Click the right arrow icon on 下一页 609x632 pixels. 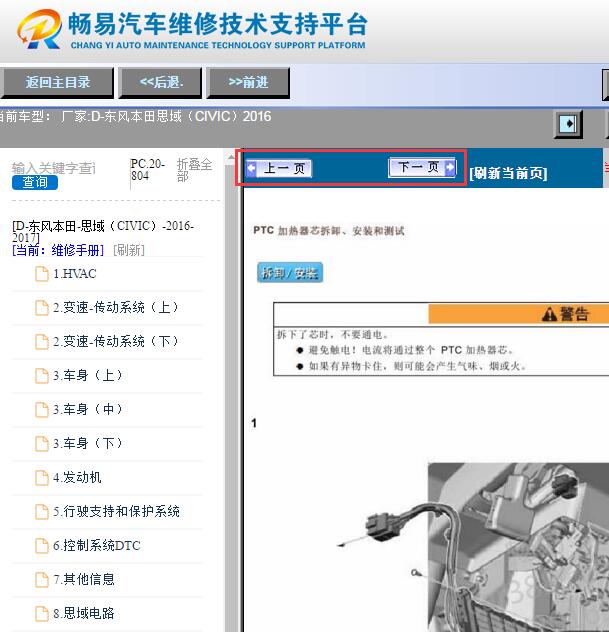(x=450, y=167)
